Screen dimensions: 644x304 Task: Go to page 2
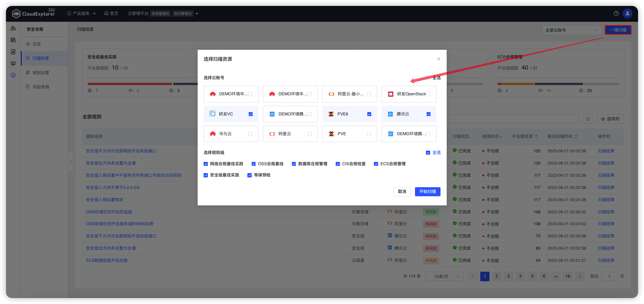pyautogui.click(x=497, y=276)
